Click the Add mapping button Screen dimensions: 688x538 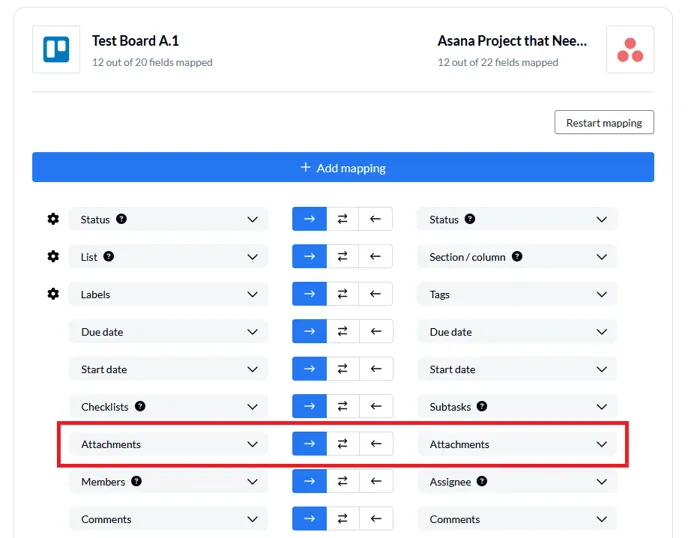pos(343,168)
